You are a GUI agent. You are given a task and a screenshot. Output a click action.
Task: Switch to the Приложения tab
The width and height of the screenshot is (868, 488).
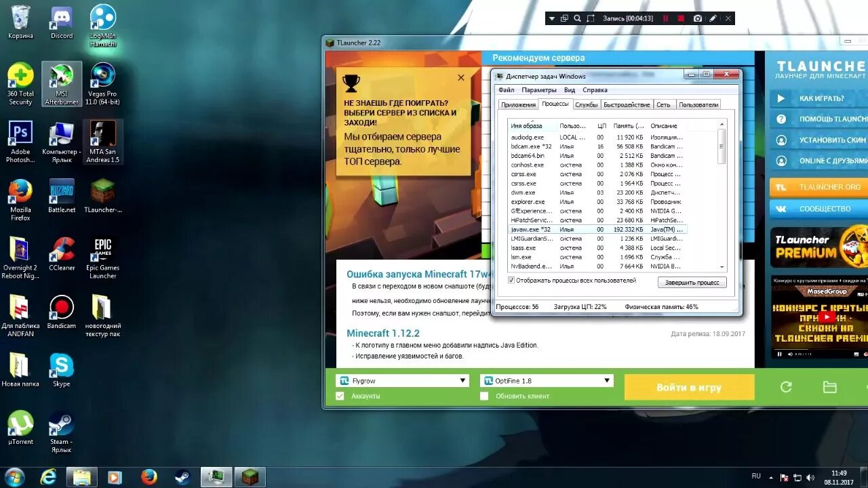tap(518, 104)
